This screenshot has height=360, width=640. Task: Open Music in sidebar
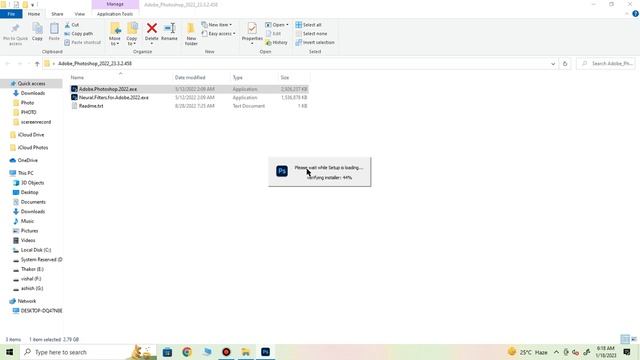(x=27, y=221)
